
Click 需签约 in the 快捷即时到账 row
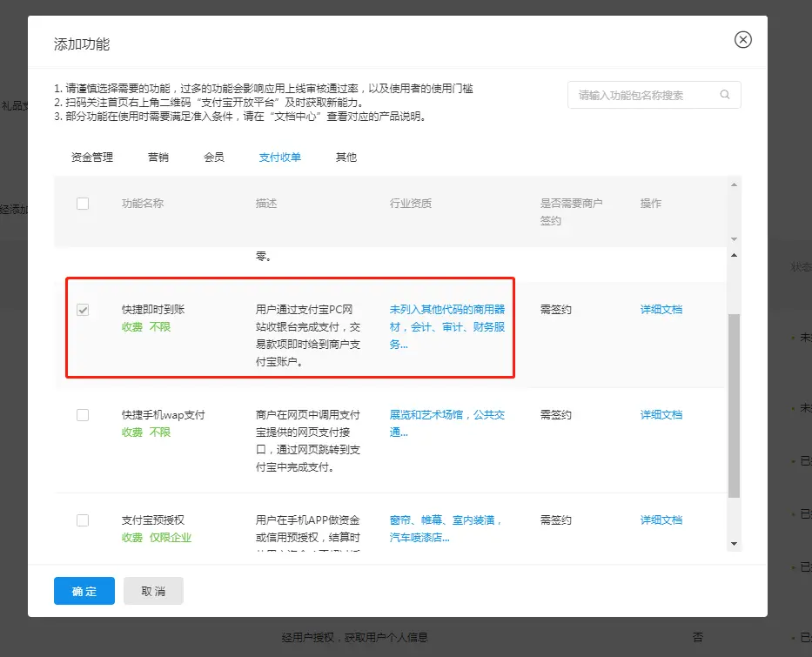point(555,310)
